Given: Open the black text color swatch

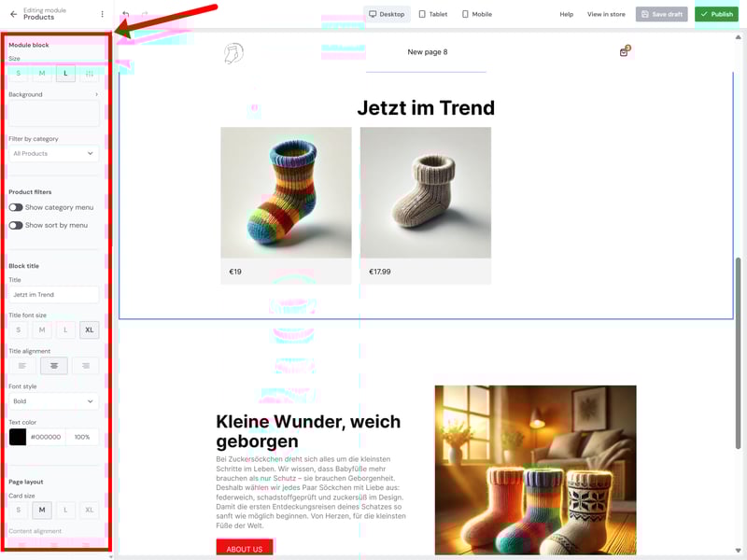Looking at the screenshot, I should tap(18, 437).
